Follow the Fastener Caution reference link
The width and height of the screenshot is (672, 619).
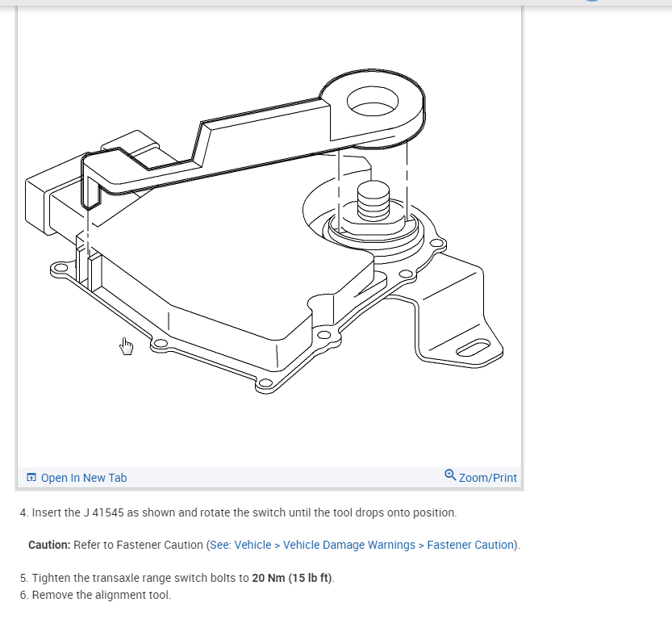coord(361,545)
